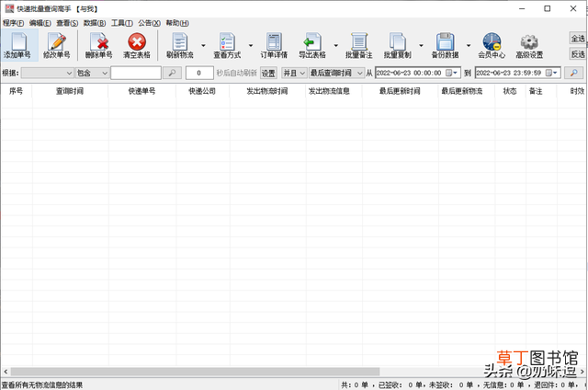Click the 最后更新时间 column header

tap(401, 91)
